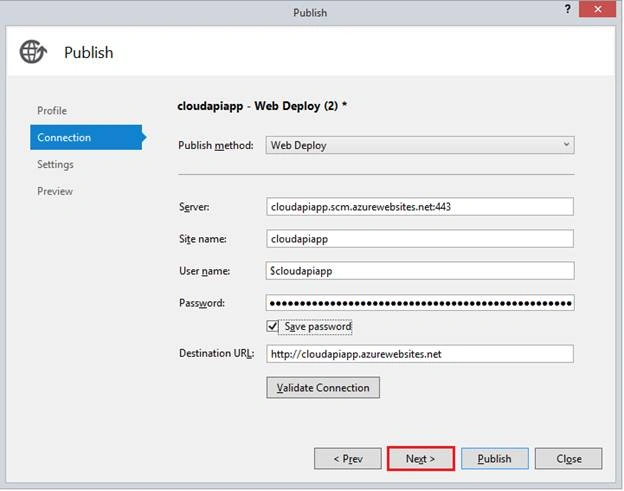Go to the Profile step

[x=52, y=111]
